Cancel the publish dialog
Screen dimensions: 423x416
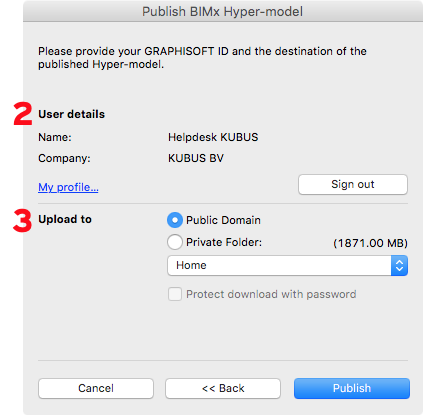(96, 388)
